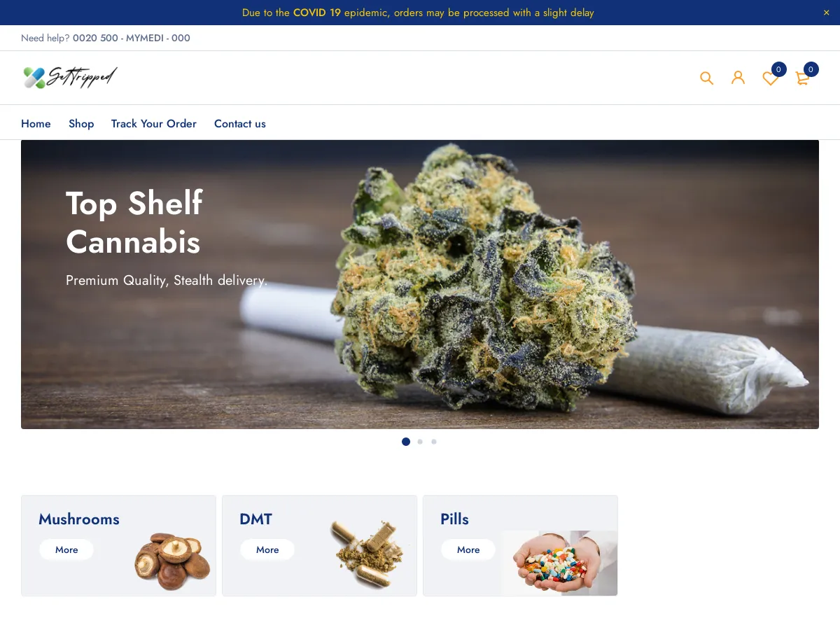The height and width of the screenshot is (630, 840).
Task: Click the DMT capsules image
Action: (367, 554)
